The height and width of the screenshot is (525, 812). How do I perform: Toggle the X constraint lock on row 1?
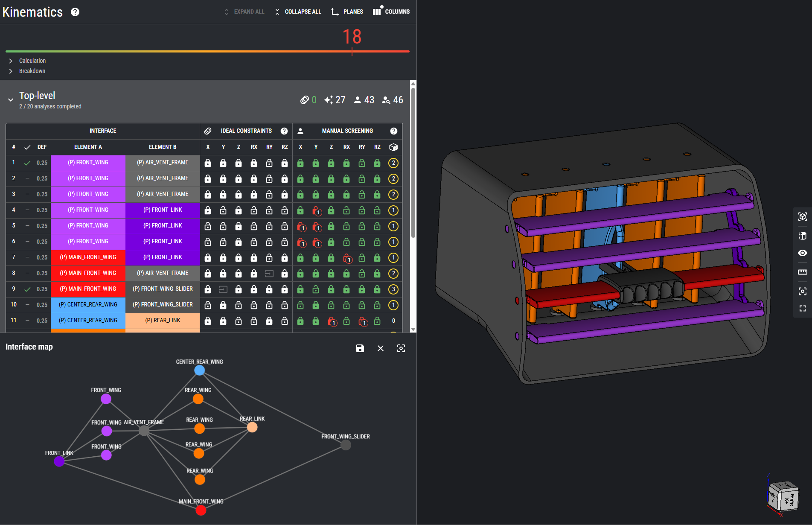click(208, 163)
